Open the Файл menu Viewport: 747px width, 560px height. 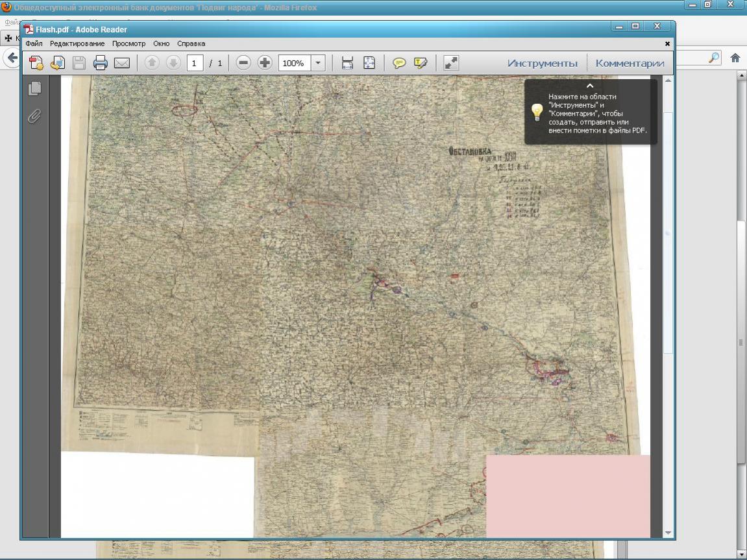pyautogui.click(x=34, y=43)
